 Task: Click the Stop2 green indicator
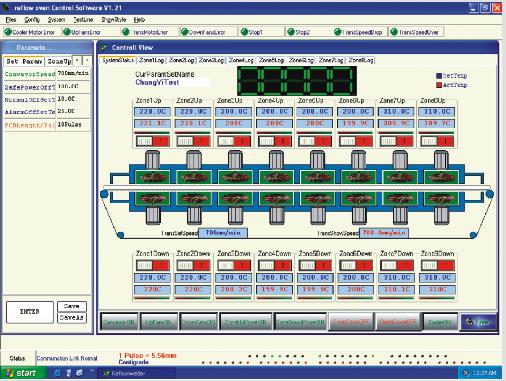click(x=291, y=32)
